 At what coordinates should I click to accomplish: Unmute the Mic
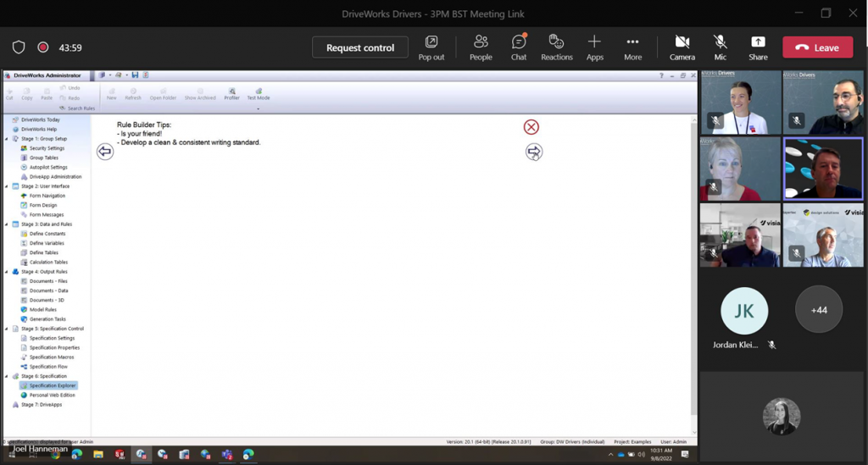coord(720,47)
